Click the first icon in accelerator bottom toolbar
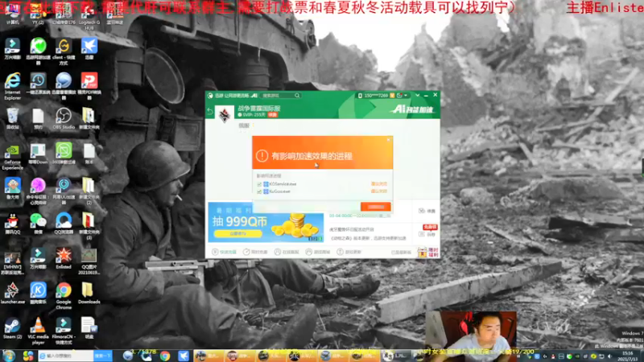 pos(215,252)
